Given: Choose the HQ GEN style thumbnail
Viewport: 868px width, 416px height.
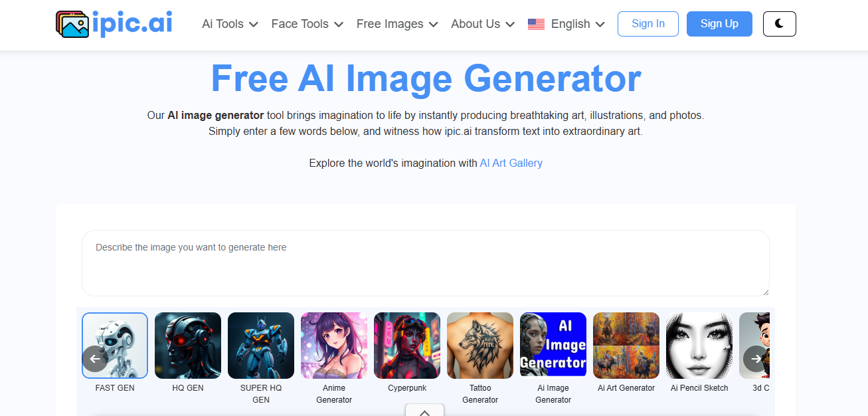Looking at the screenshot, I should click(x=188, y=346).
